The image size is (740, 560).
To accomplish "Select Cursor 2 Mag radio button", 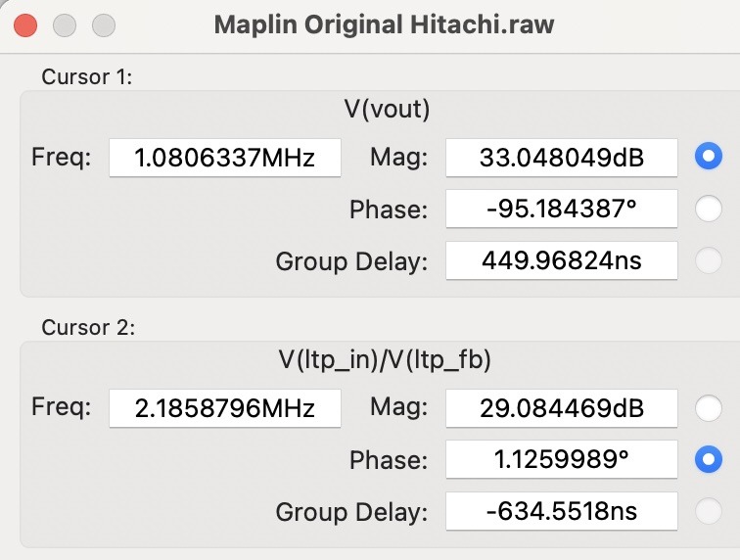I will (x=709, y=408).
